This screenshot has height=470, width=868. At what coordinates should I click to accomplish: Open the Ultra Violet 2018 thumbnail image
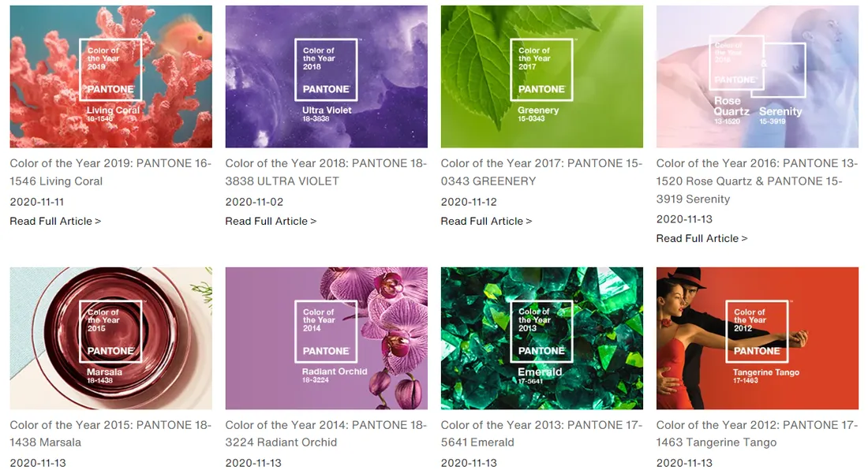(x=326, y=76)
